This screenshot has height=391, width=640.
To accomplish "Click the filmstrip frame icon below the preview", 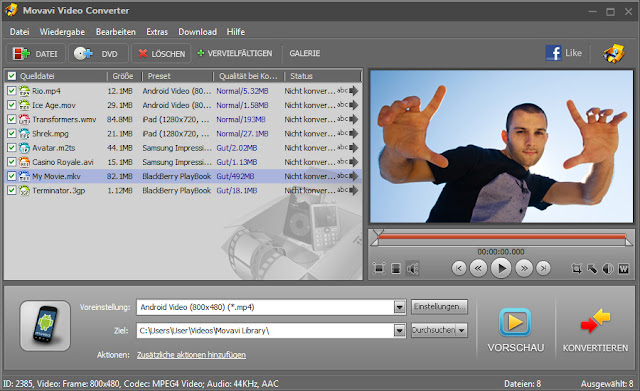I will (x=396, y=269).
